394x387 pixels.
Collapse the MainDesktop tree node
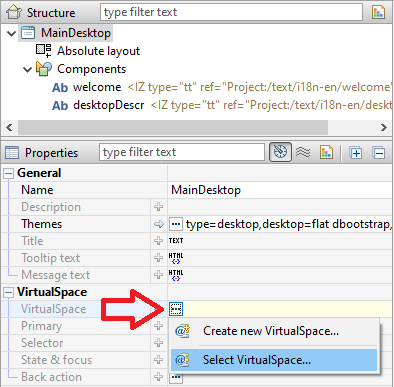point(11,33)
